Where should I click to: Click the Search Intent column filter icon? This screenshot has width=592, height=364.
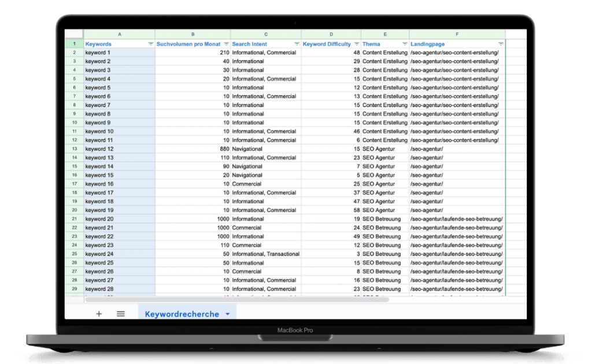click(x=297, y=44)
